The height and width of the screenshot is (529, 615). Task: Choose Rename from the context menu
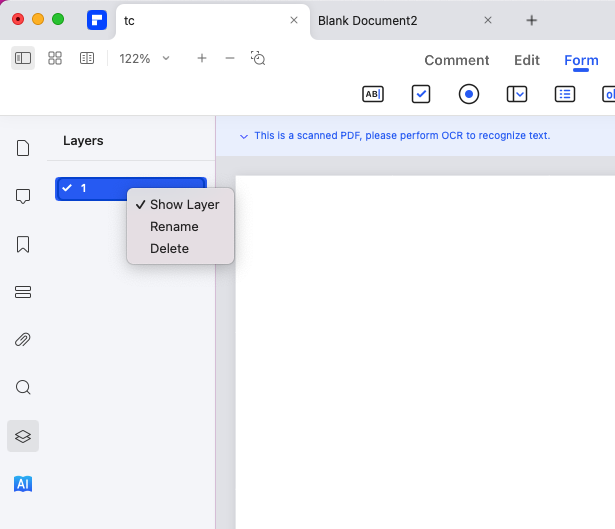pyautogui.click(x=174, y=227)
